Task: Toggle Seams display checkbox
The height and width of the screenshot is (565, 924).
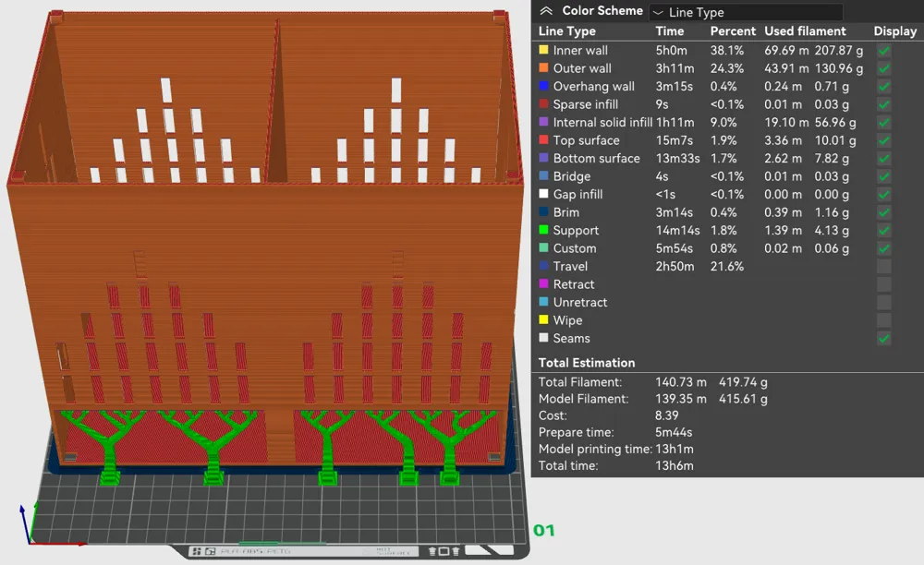Action: pyautogui.click(x=883, y=339)
